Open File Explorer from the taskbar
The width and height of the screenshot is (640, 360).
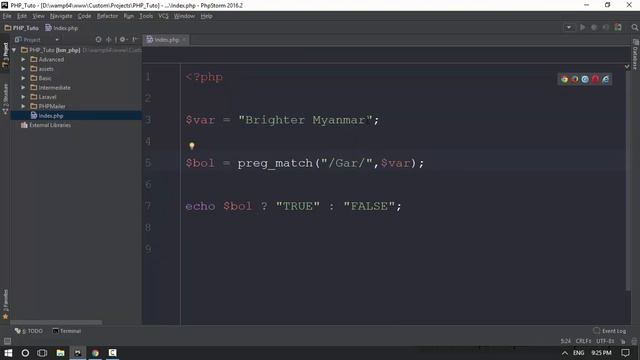(x=60, y=353)
